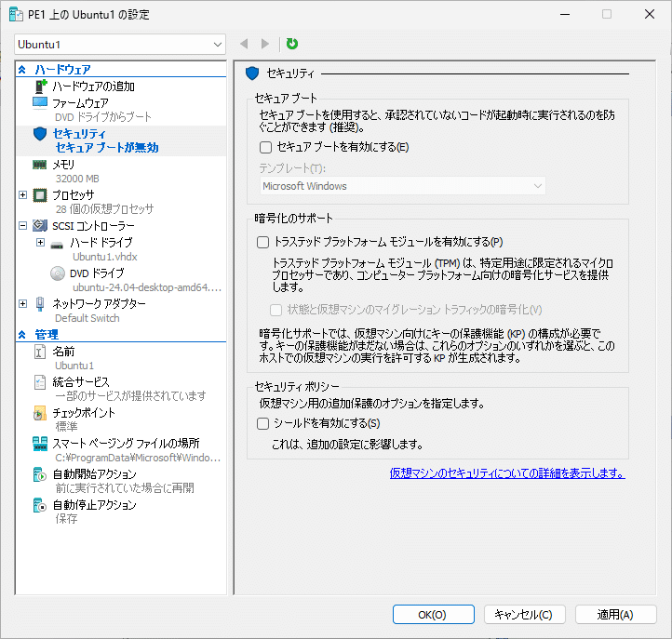Click the Ubuntu1.vhdx file name
Viewport: 672px width, 639px height.
(105, 257)
